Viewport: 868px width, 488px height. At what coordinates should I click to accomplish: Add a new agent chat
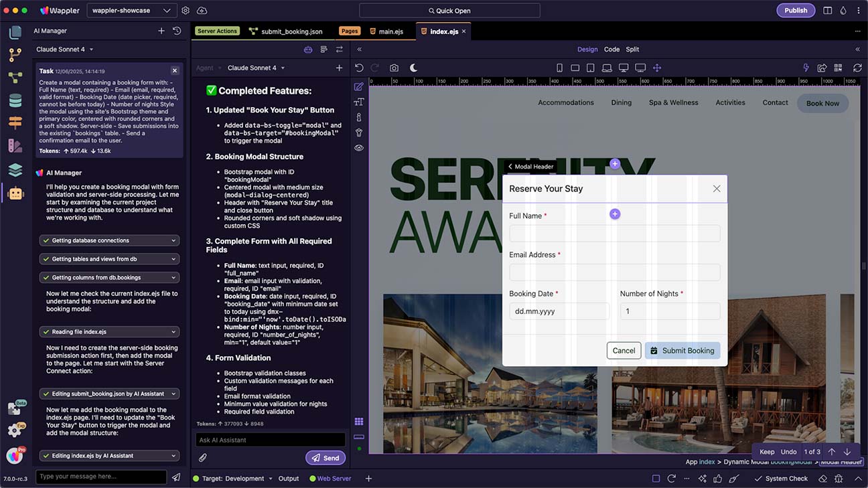tap(339, 68)
